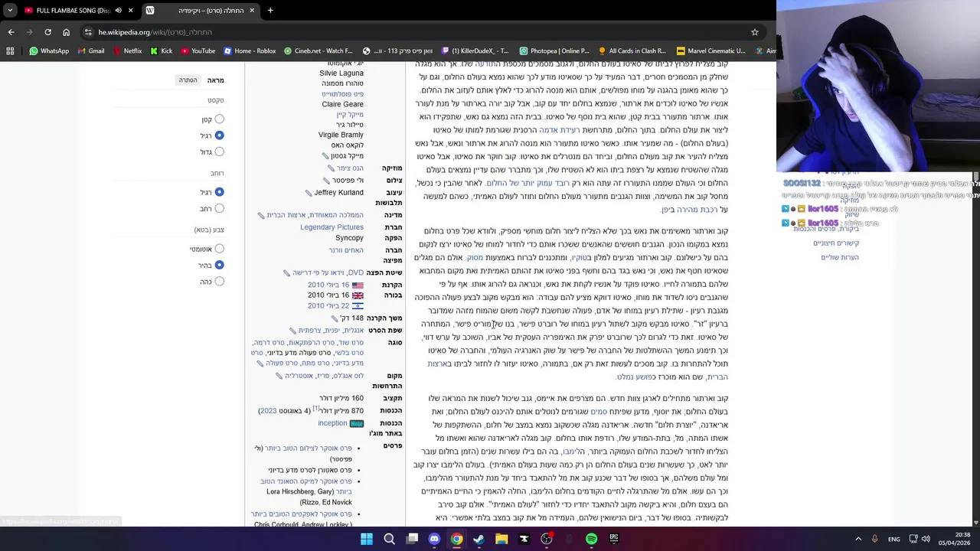The height and width of the screenshot is (551, 980).
Task: Open the DVD distribution link
Action: [355, 272]
